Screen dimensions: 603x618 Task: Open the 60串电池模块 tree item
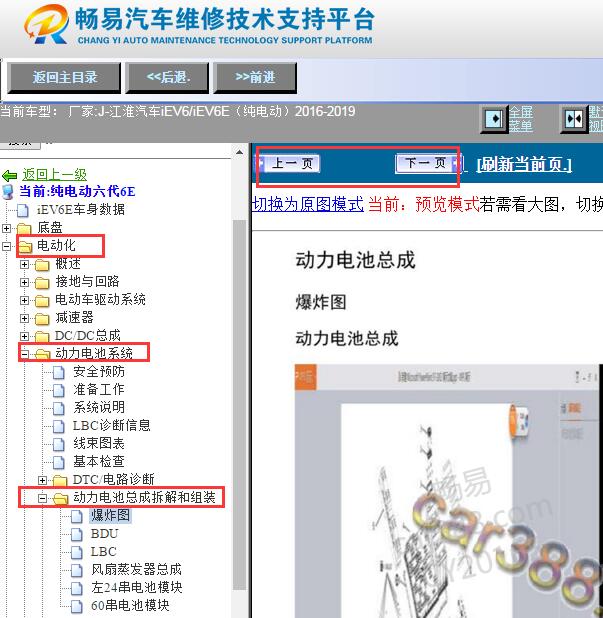point(130,605)
